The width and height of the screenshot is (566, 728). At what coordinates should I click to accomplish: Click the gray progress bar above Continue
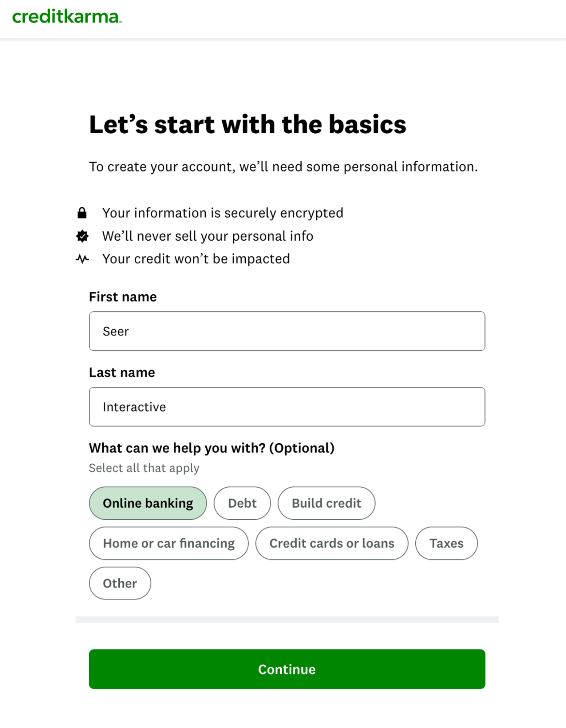(x=287, y=619)
